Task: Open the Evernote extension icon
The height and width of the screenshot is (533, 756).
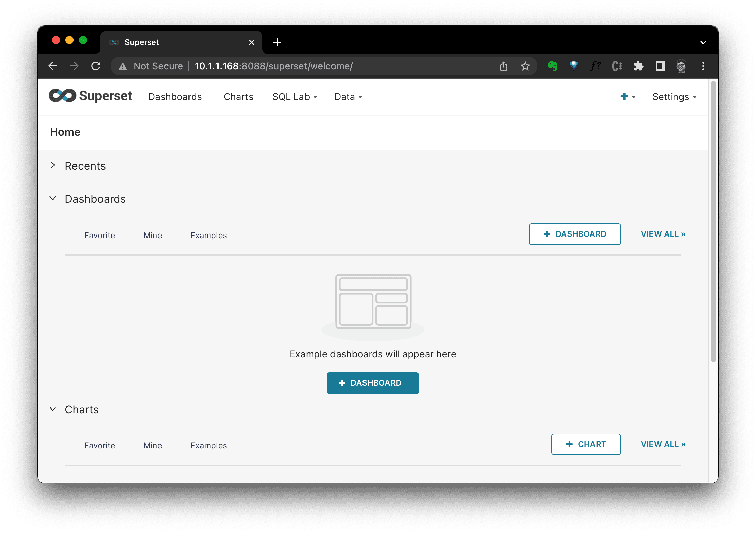Action: [x=552, y=66]
